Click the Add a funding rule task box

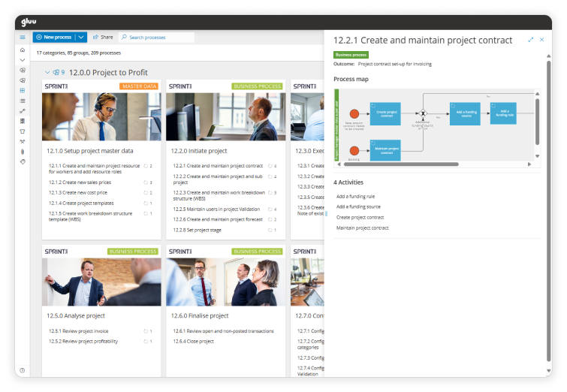[x=503, y=113]
